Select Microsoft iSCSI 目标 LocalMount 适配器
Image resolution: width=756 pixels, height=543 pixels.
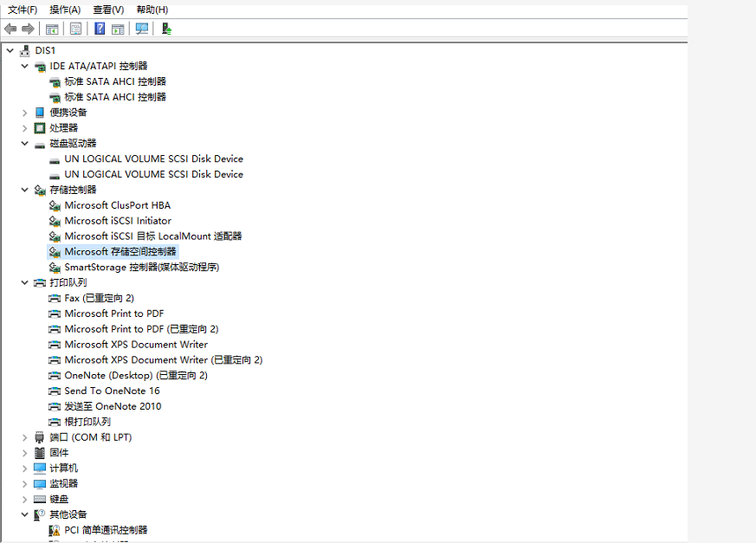pyautogui.click(x=152, y=236)
